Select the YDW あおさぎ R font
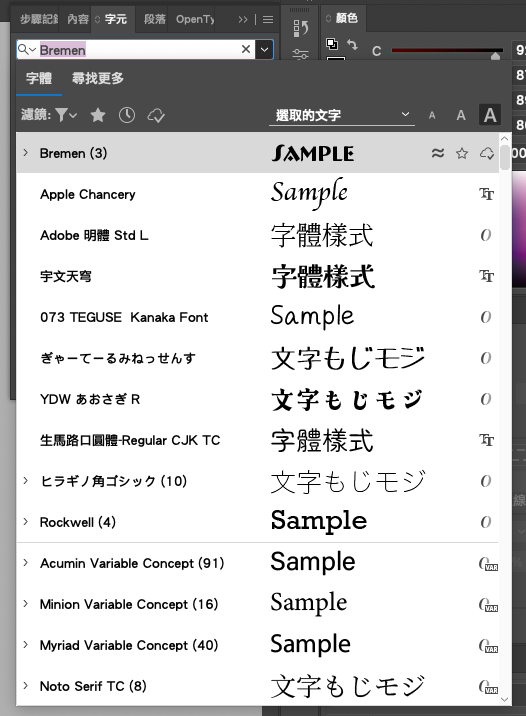The height and width of the screenshot is (716, 526). click(x=257, y=399)
